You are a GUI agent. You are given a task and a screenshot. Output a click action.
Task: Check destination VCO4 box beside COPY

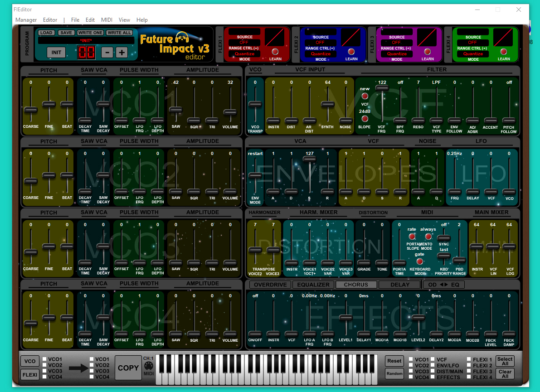(x=92, y=377)
